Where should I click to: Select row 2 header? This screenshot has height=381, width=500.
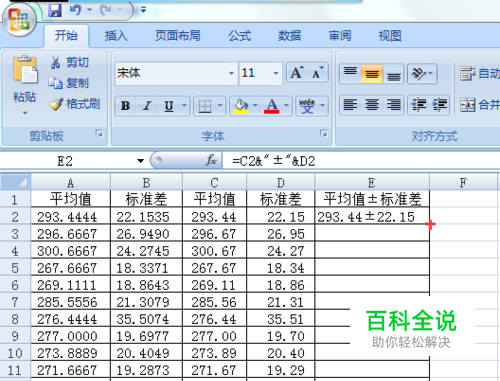point(15,217)
